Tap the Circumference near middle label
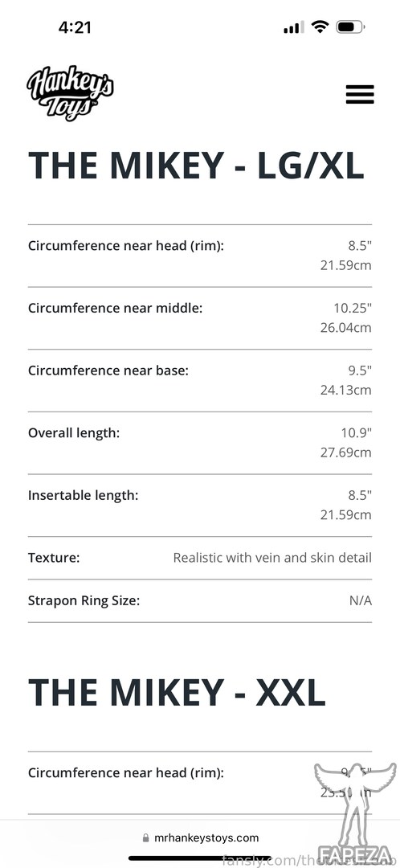Viewport: 400px width, 868px height. [115, 308]
